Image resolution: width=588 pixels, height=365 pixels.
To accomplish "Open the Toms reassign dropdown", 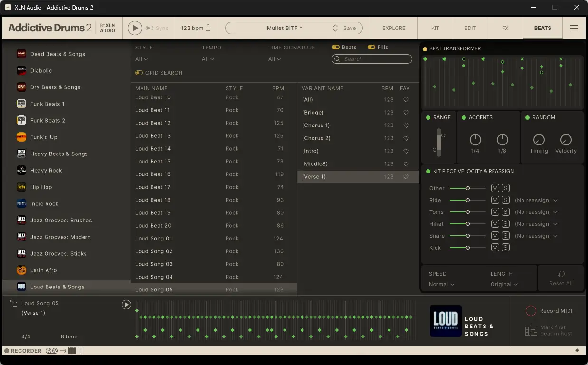I will pyautogui.click(x=536, y=212).
